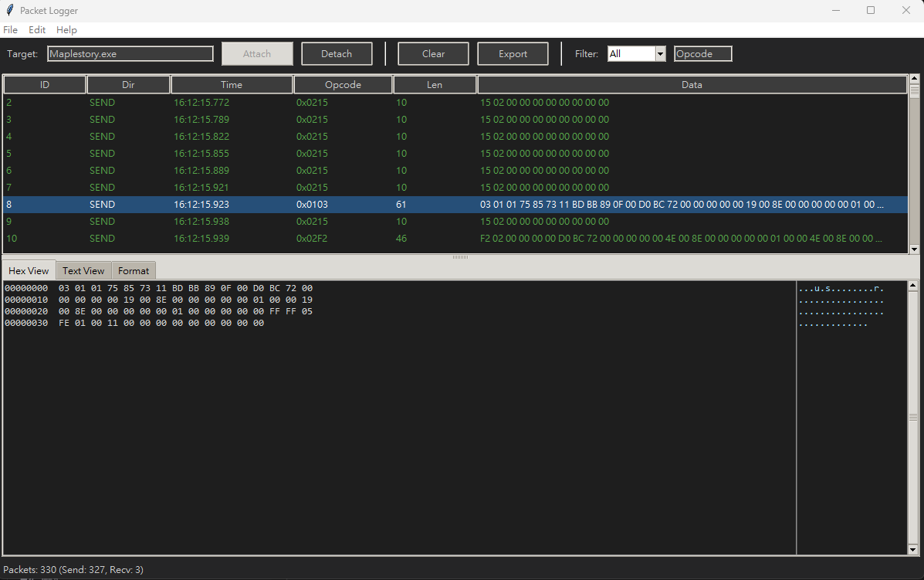The image size is (924, 580).
Task: Select packet row with opcode 0x02F2
Action: 312,239
